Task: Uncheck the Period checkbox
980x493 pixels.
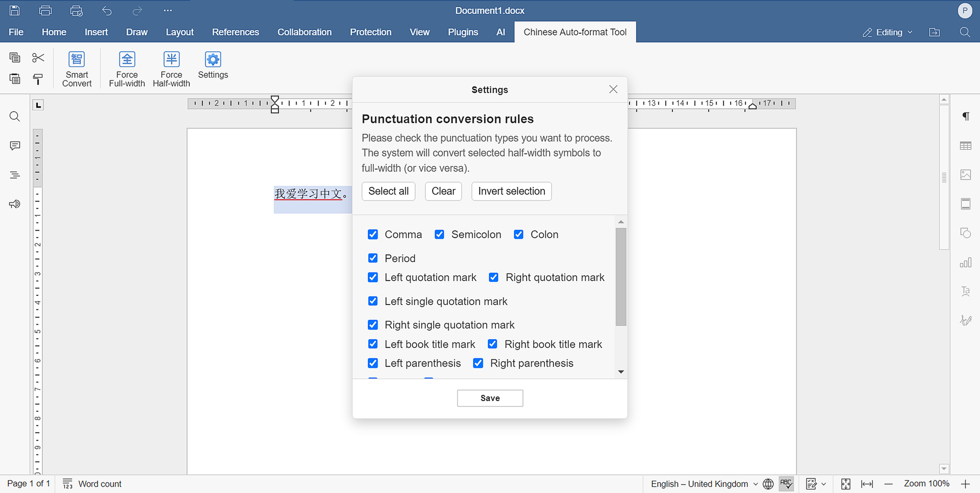Action: point(373,258)
